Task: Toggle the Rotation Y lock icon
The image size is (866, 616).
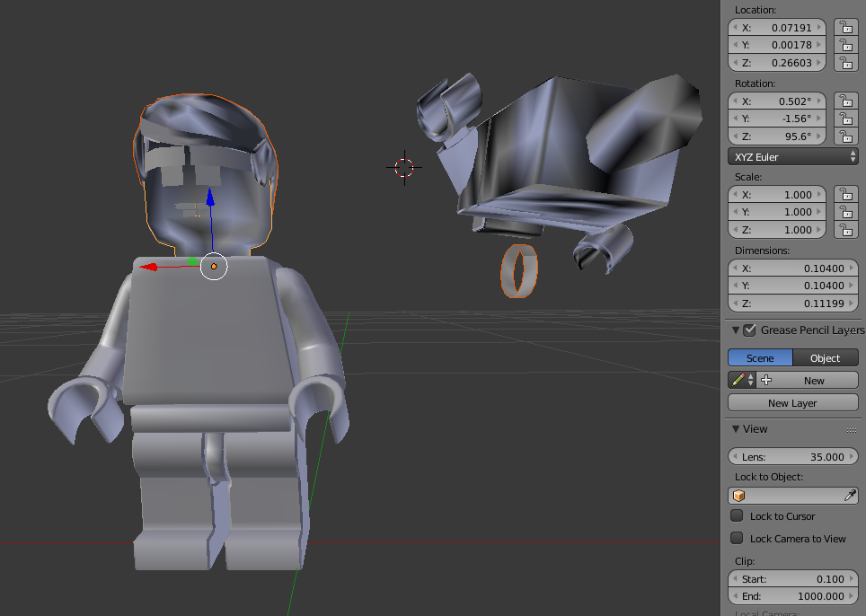Action: [x=845, y=119]
